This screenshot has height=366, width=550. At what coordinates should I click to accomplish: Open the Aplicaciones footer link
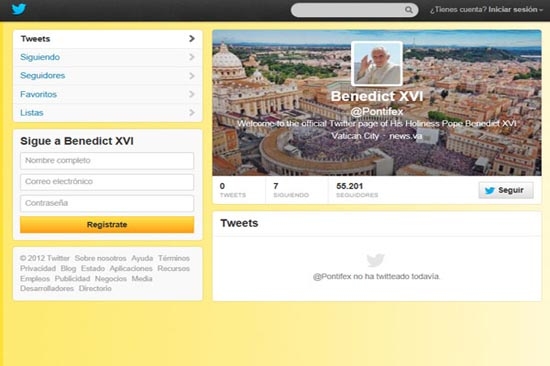tap(131, 268)
